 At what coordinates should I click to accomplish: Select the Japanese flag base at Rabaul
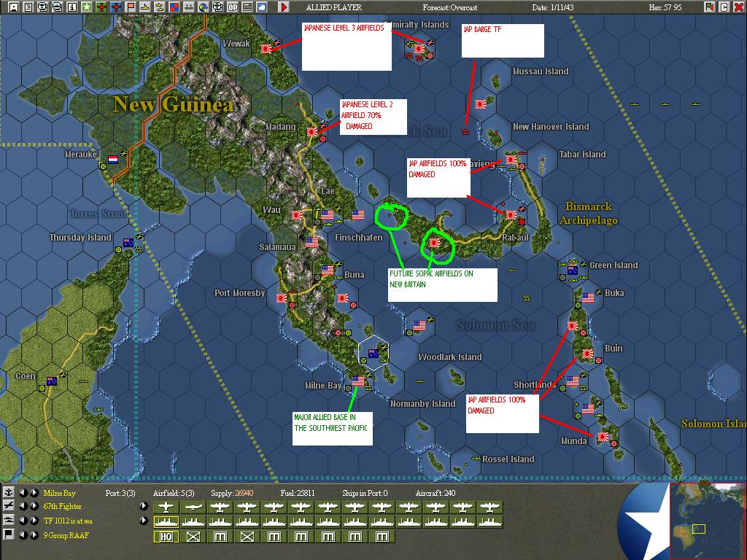tap(511, 215)
